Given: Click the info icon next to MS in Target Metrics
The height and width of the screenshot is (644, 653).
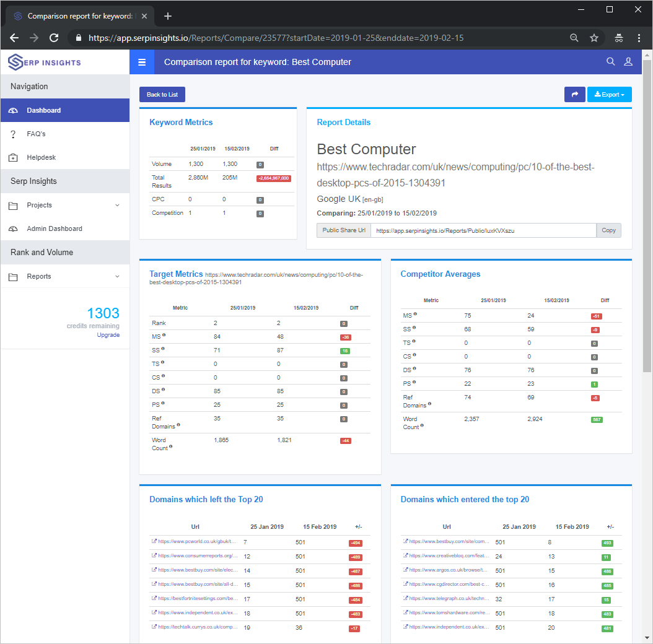Looking at the screenshot, I should tap(164, 334).
